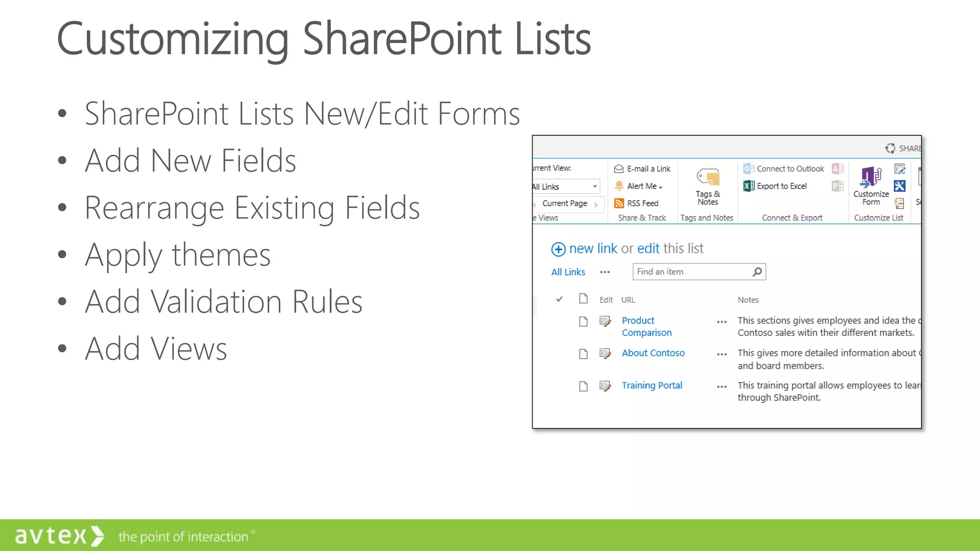
Task: Open the Product Comparison link
Action: pyautogui.click(x=646, y=326)
